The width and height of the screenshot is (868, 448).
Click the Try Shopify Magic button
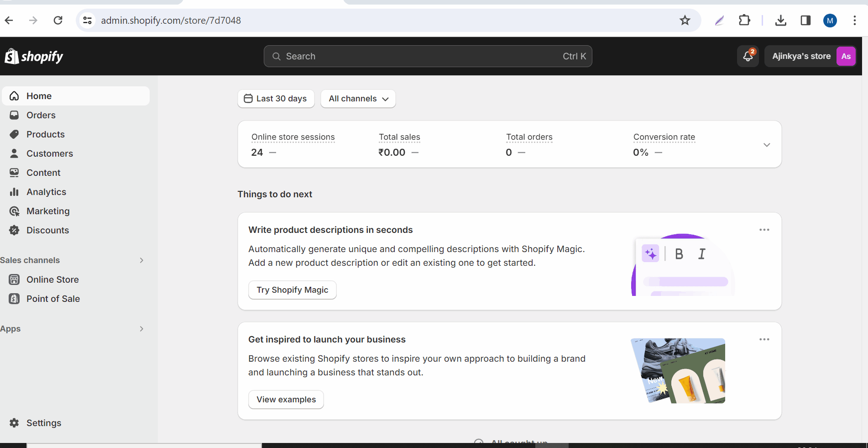[x=292, y=290]
